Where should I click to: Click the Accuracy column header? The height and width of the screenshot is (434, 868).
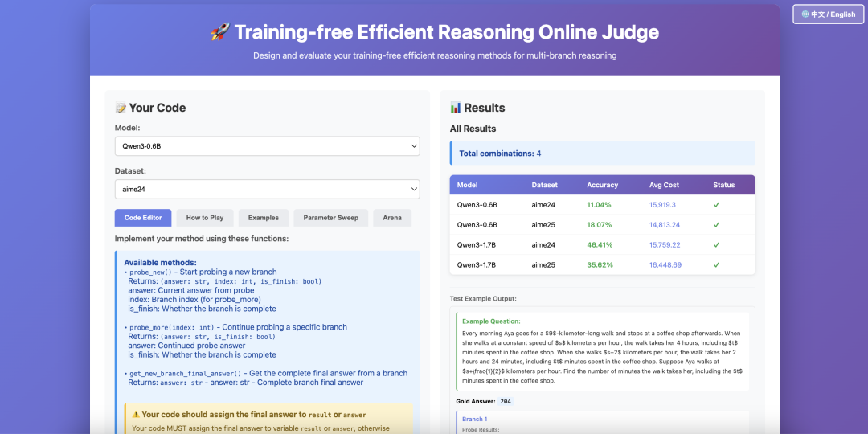tap(602, 185)
